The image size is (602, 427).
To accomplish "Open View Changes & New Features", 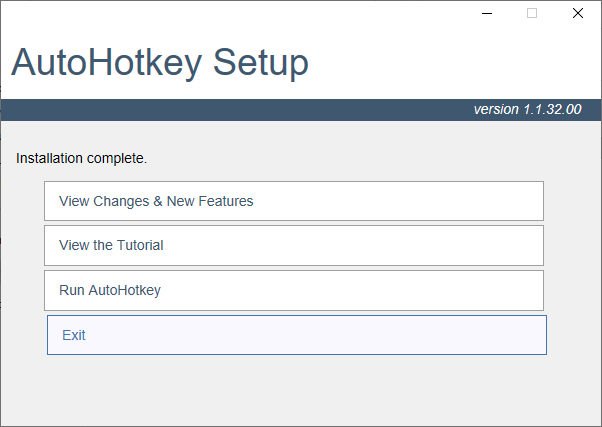I will (x=294, y=201).
